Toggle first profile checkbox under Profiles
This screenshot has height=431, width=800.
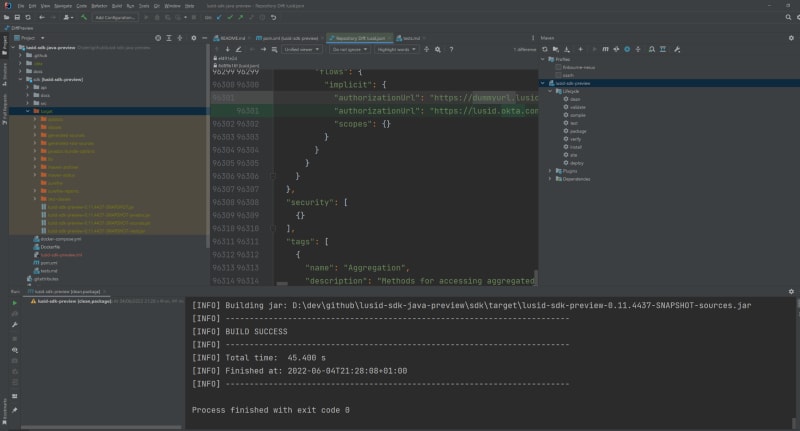558,67
